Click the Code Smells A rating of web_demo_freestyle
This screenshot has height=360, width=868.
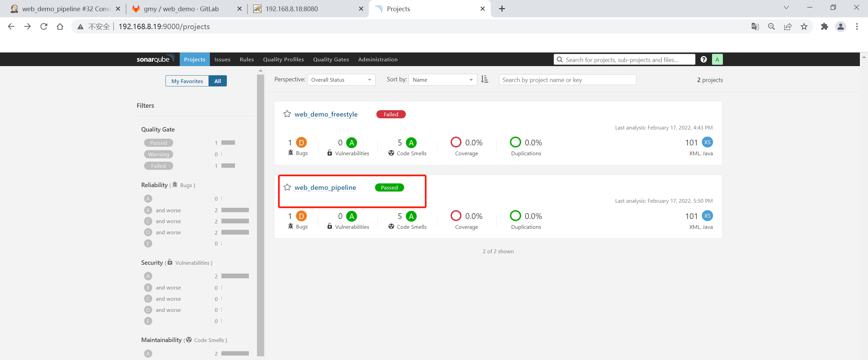[x=411, y=142]
